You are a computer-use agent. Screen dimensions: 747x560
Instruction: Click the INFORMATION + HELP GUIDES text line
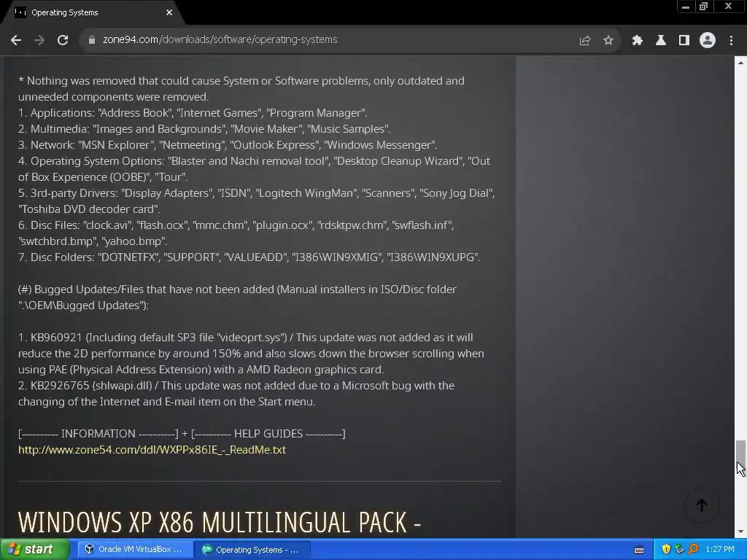[182, 434]
